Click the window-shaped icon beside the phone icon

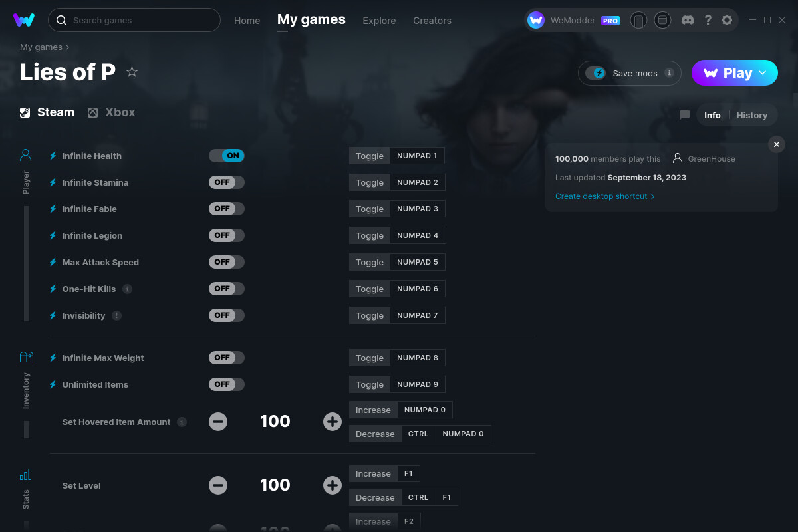point(662,21)
